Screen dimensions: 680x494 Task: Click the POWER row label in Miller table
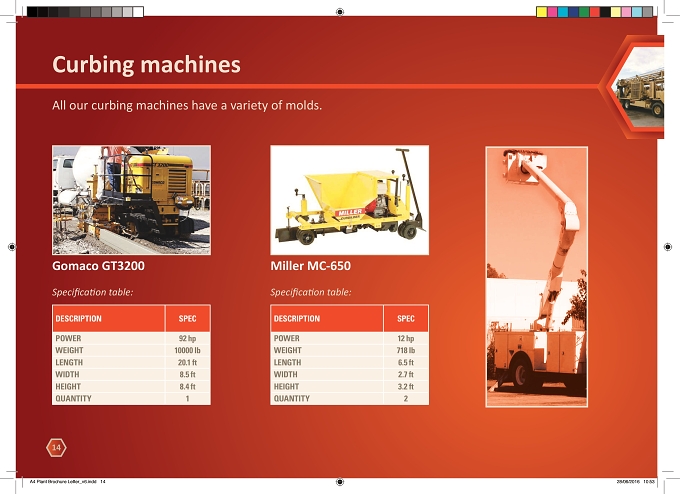point(287,338)
